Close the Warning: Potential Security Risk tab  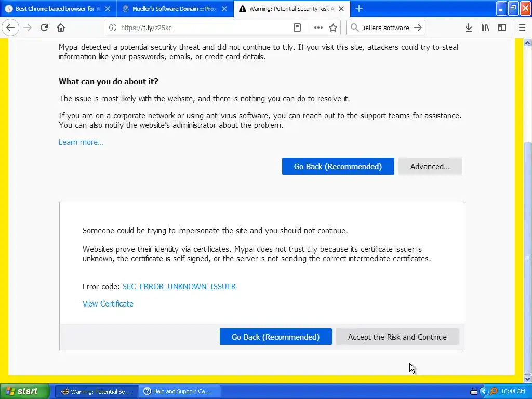coord(341,9)
